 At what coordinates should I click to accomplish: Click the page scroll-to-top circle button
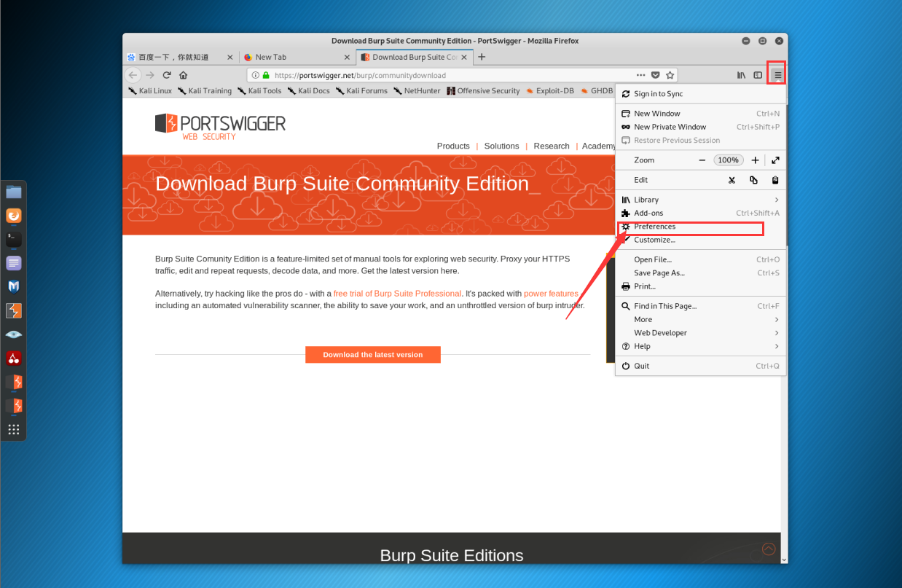click(x=768, y=549)
